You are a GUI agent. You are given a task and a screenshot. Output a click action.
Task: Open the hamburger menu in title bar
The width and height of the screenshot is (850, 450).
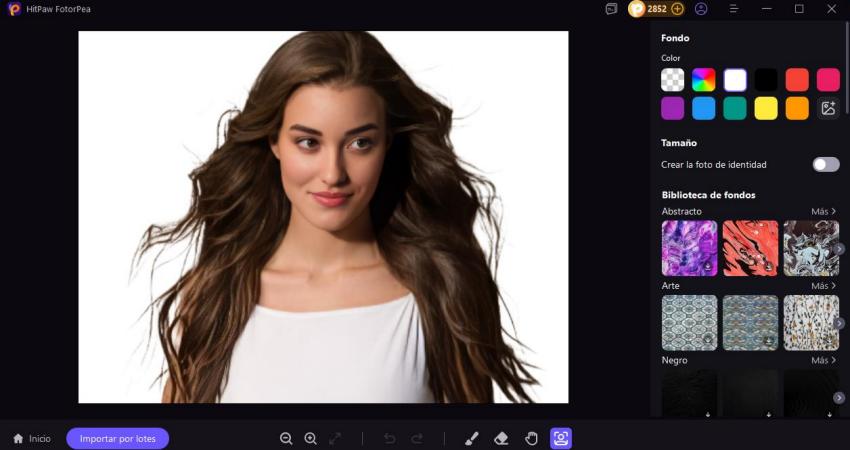(734, 9)
